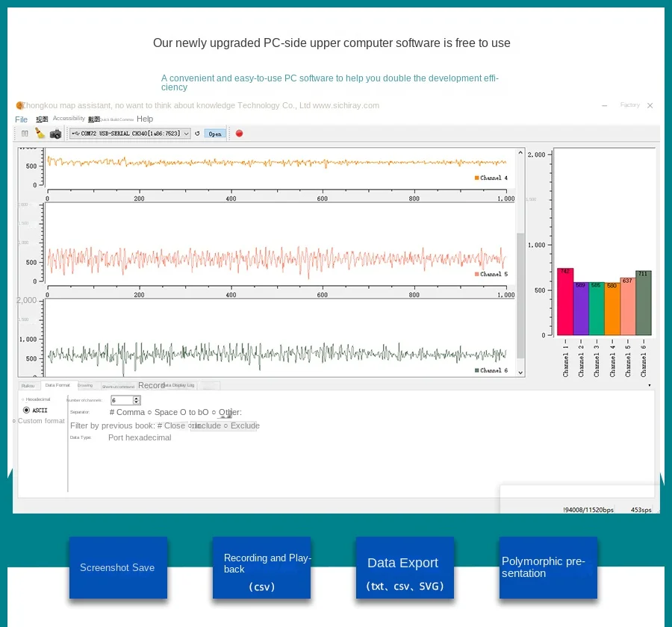Open the File menu

21,119
